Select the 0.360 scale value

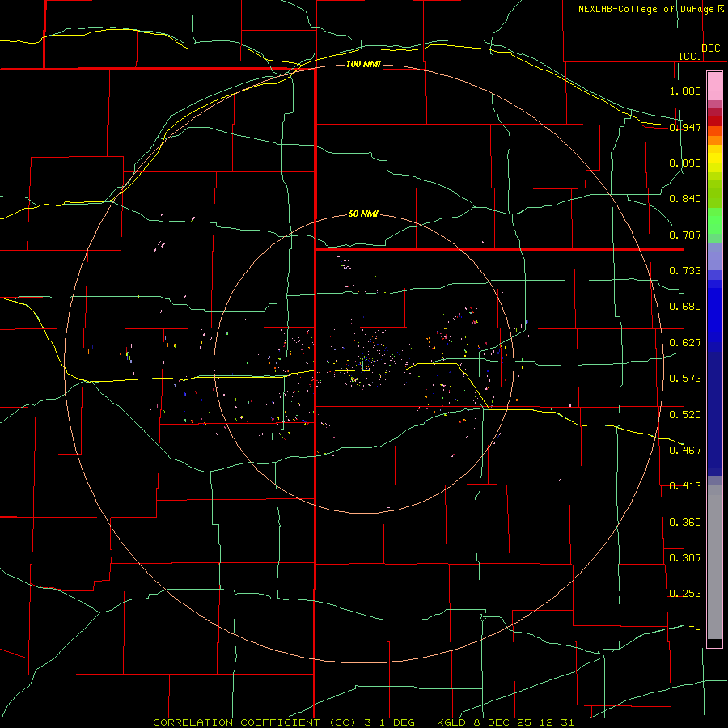pyautogui.click(x=685, y=523)
